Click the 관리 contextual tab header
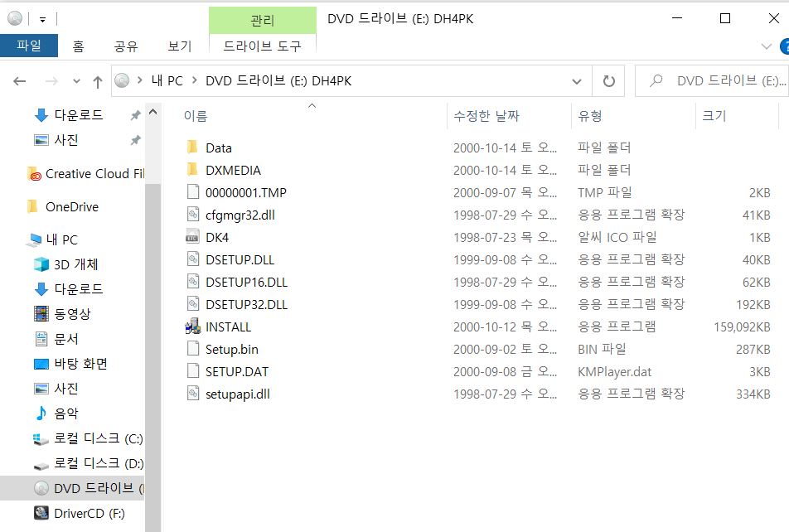This screenshot has height=532, width=789. pyautogui.click(x=262, y=20)
